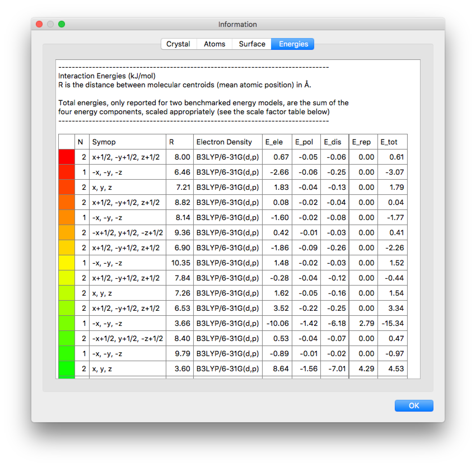Image resolution: width=476 pixels, height=467 pixels.
Task: Click the R value 6.46 cell
Action: click(180, 172)
